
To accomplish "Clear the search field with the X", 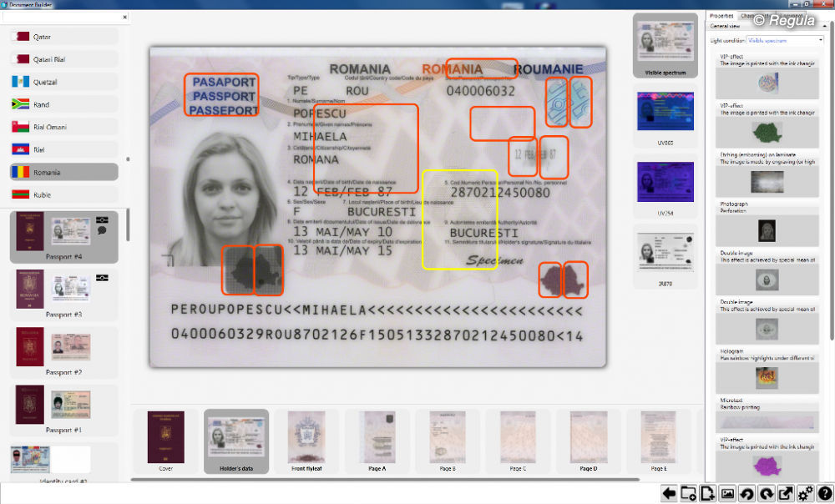I will click(125, 17).
